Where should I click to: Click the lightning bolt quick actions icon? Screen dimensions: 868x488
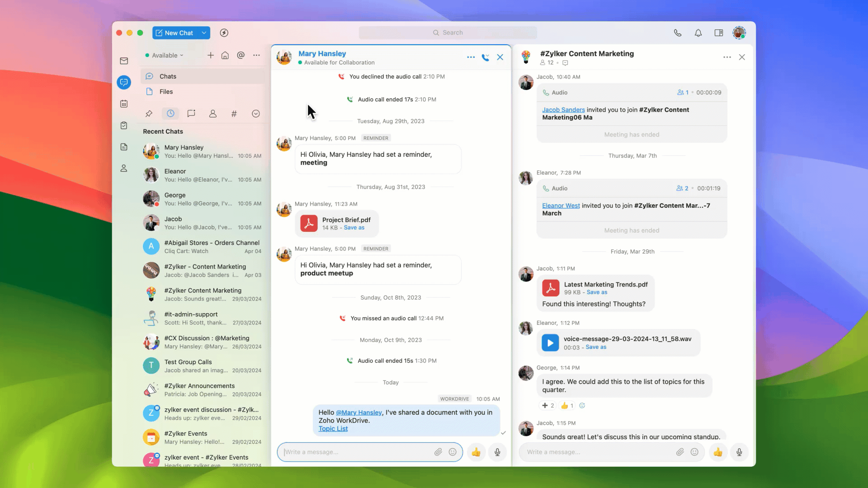click(224, 33)
